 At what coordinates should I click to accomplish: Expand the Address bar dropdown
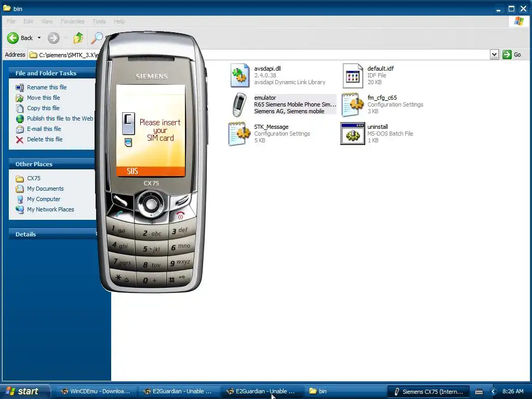coord(495,55)
